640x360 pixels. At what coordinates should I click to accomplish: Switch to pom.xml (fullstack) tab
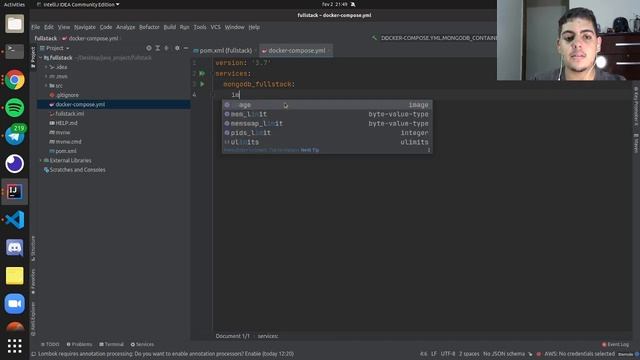tap(225, 51)
